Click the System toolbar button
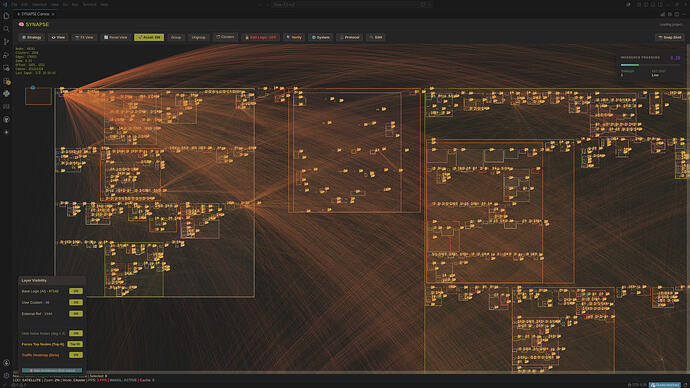690x388 pixels. tap(321, 37)
